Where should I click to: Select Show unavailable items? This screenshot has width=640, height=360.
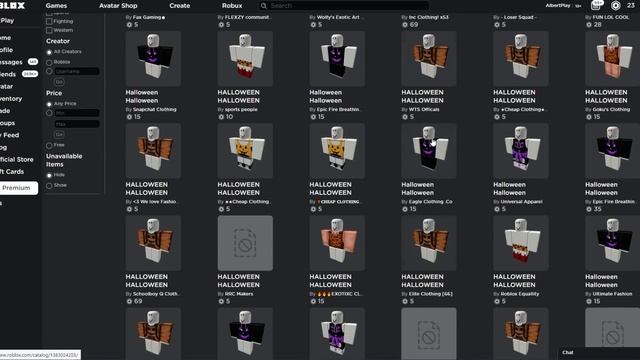pos(49,186)
